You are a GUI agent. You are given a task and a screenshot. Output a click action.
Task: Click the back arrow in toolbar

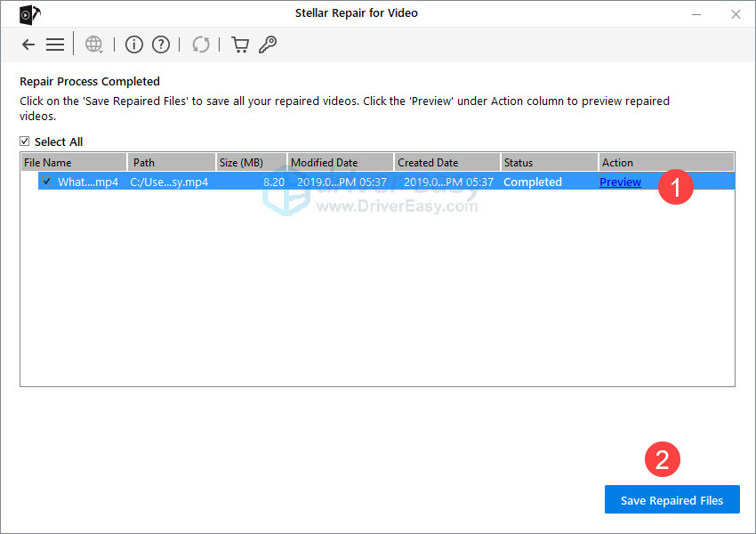click(28, 44)
